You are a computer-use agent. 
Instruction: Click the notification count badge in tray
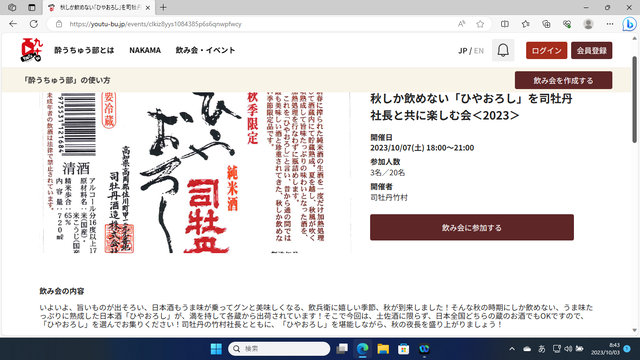pyautogui.click(x=627, y=349)
